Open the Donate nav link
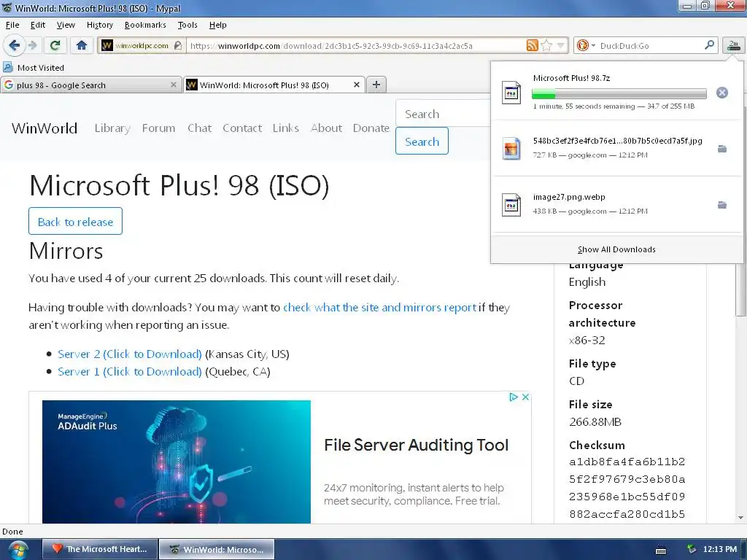The width and height of the screenshot is (747, 560). point(371,128)
